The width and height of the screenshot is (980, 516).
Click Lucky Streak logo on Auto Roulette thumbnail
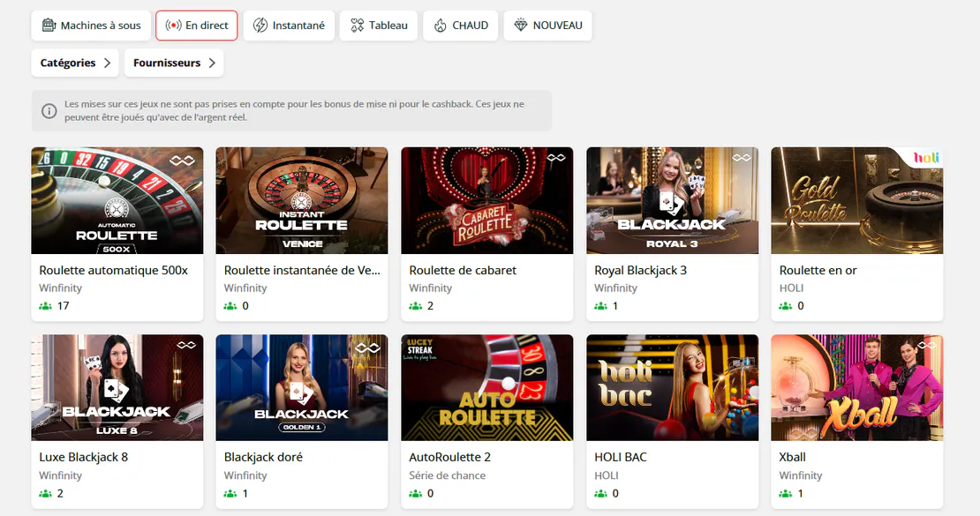(x=420, y=349)
